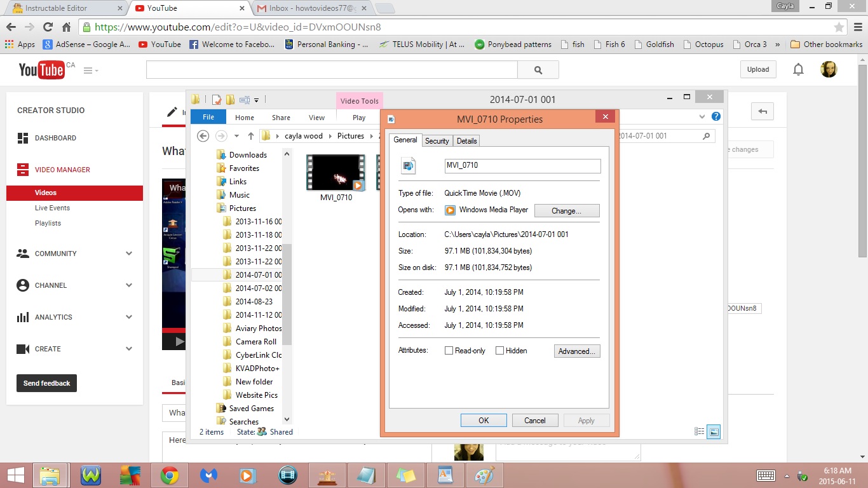The image size is (868, 488).
Task: Open Paint from the taskbar
Action: [x=485, y=475]
